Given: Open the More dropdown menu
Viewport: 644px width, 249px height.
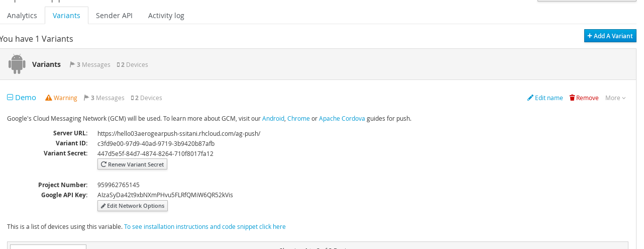Looking at the screenshot, I should [x=615, y=98].
